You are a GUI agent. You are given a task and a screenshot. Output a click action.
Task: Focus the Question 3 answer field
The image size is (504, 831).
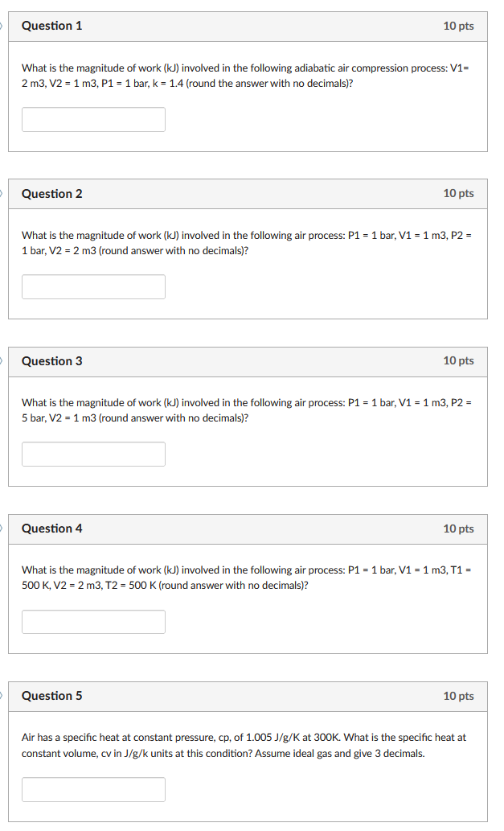(93, 455)
